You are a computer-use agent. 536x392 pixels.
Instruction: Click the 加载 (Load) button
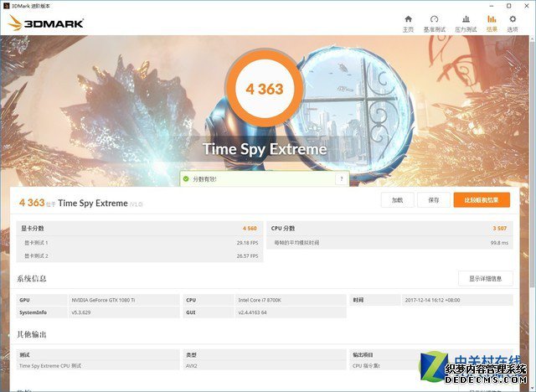tap(397, 200)
